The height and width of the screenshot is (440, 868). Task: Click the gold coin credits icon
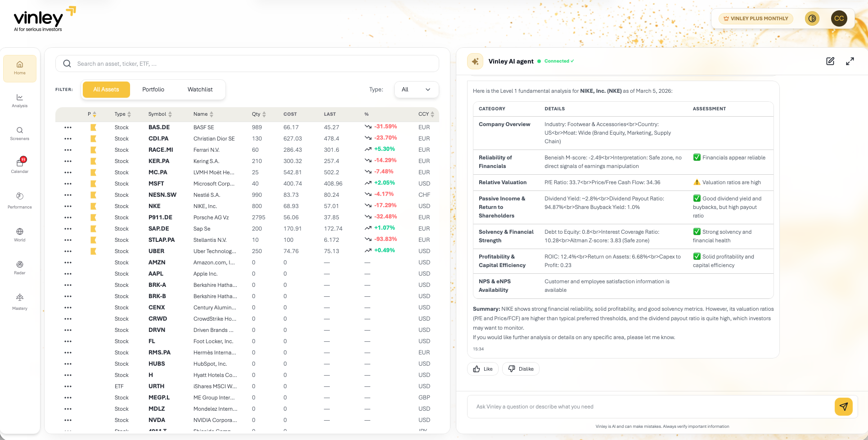point(812,18)
